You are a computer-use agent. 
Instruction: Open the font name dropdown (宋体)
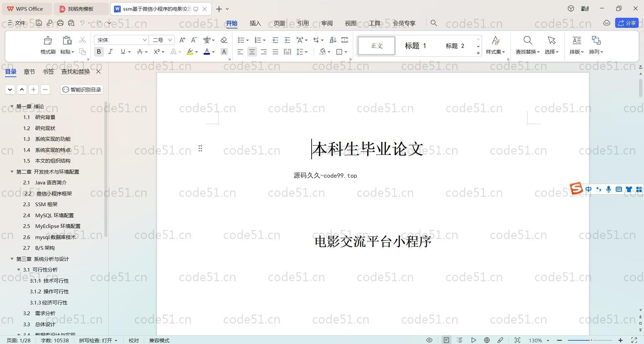(x=145, y=40)
